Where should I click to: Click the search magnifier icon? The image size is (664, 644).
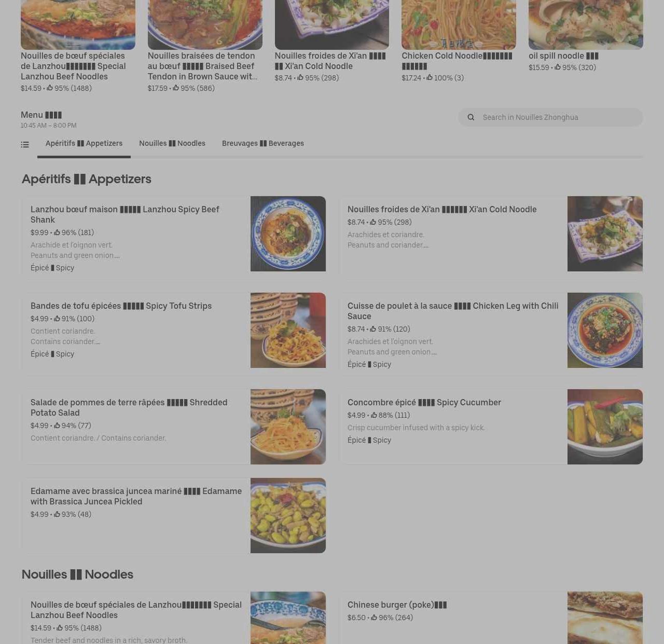tap(471, 117)
